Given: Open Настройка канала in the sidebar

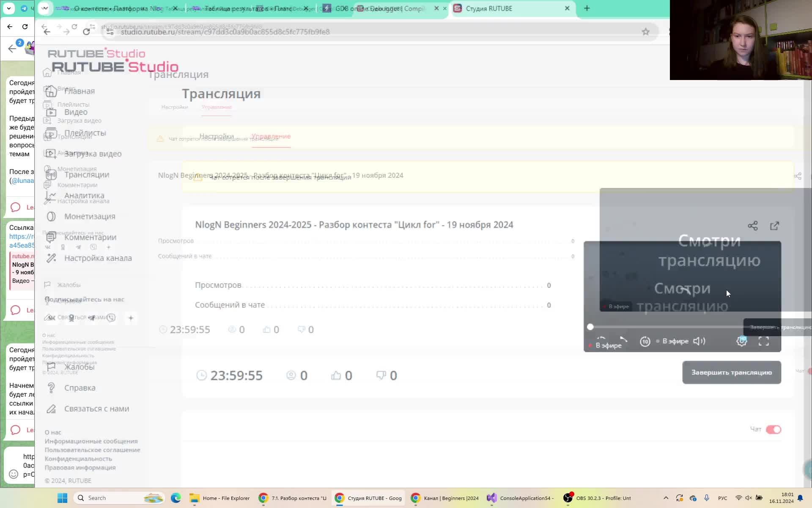Looking at the screenshot, I should (98, 258).
